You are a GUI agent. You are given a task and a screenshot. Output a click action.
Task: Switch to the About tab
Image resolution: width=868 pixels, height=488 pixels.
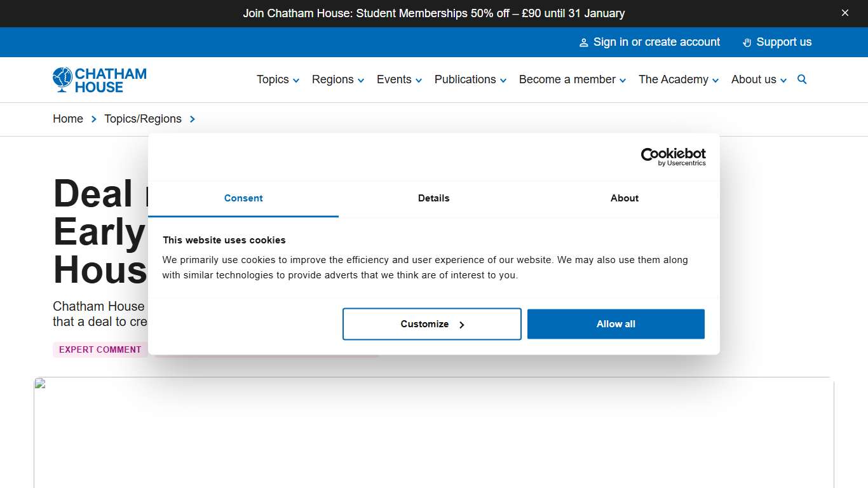tap(624, 198)
